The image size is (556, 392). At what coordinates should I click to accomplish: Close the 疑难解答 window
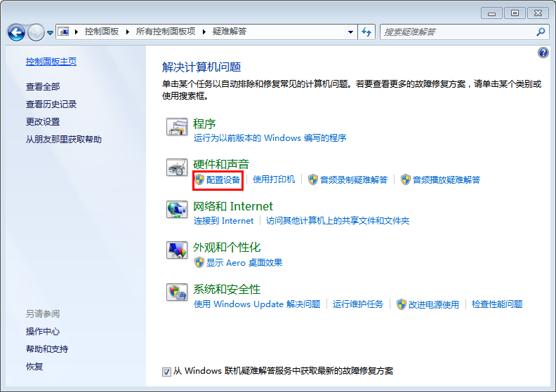click(x=538, y=13)
